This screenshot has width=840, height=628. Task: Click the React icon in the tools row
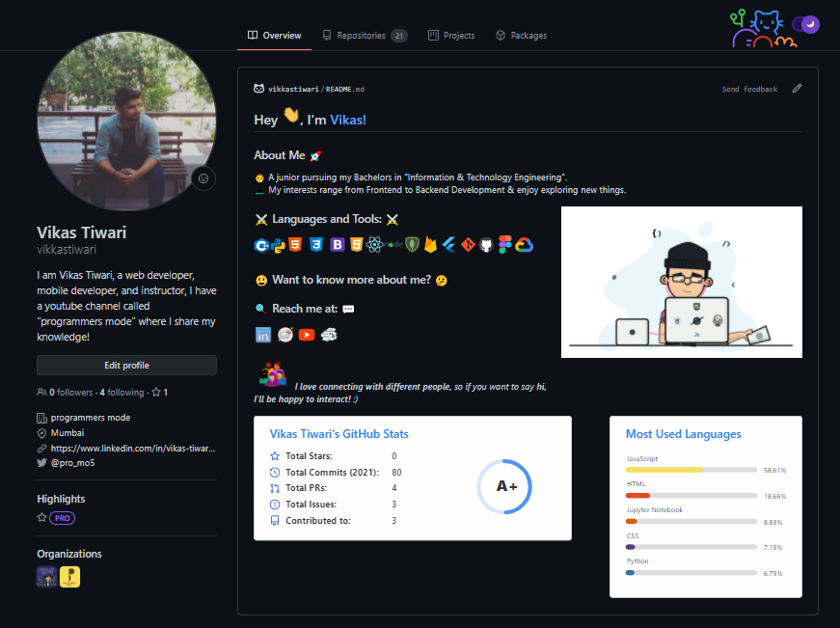tap(374, 245)
